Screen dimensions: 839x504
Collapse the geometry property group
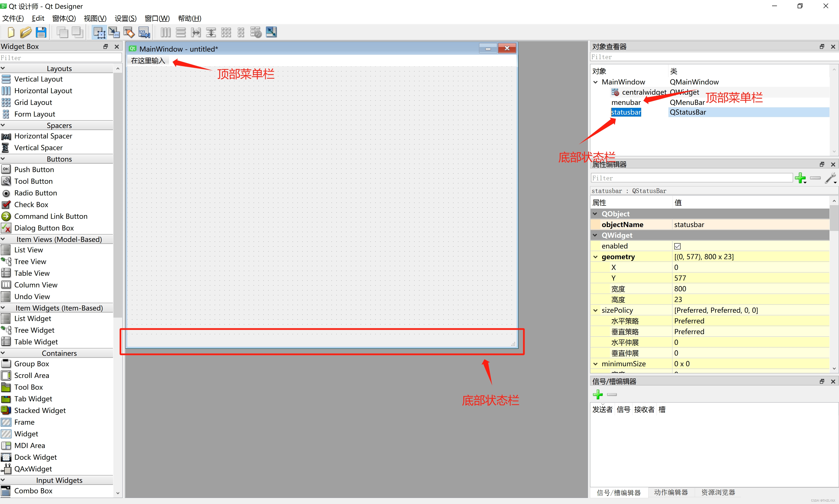click(x=596, y=257)
